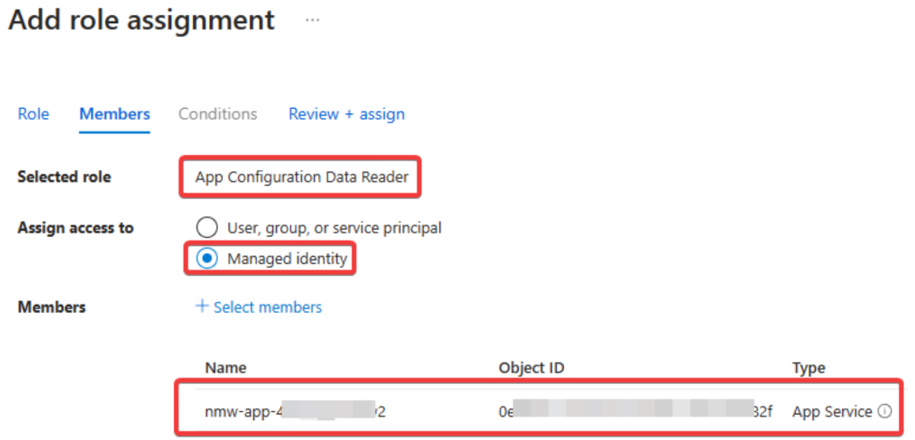
Task: Click the plus icon before Select members
Action: click(202, 306)
